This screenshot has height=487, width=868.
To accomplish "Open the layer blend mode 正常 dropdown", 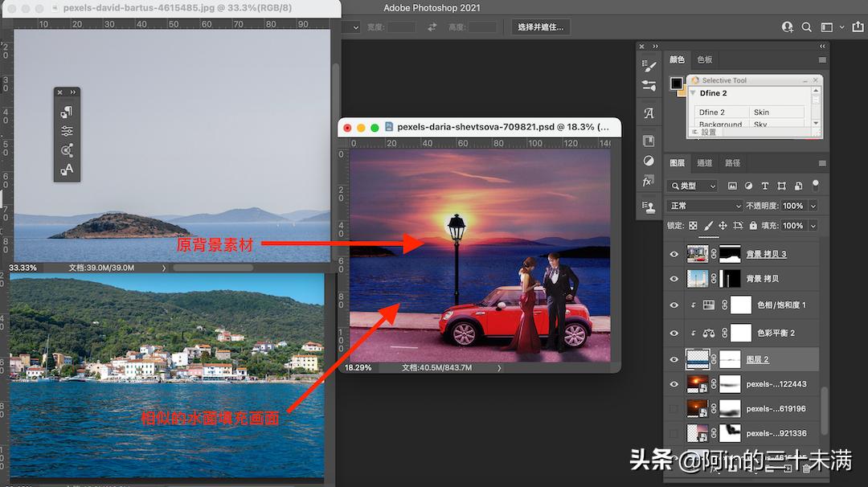I will (703, 205).
